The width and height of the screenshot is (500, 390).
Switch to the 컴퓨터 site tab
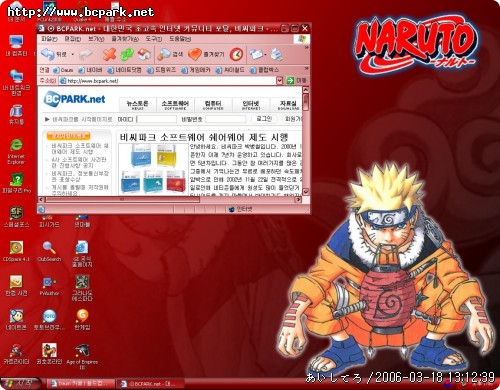(213, 105)
